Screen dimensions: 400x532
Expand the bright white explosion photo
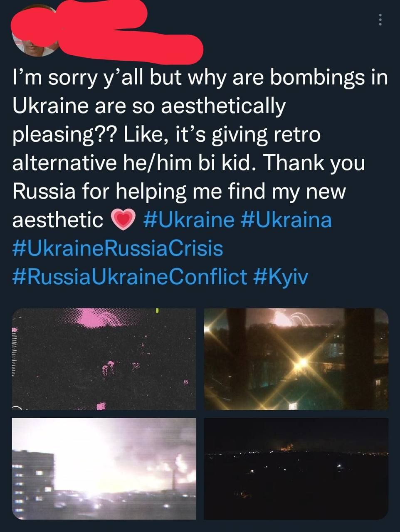[104, 468]
